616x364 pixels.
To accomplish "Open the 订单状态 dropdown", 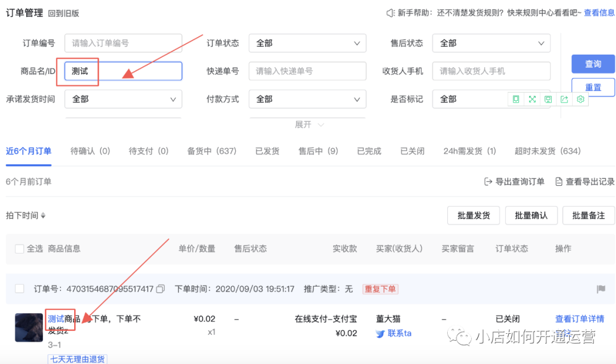I will [x=307, y=43].
